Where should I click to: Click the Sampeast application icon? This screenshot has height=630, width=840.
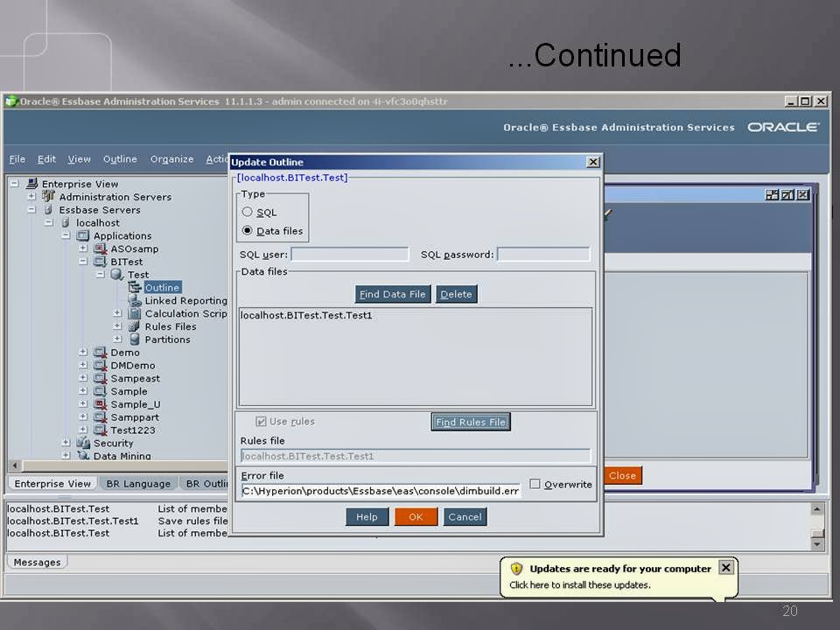pyautogui.click(x=100, y=378)
